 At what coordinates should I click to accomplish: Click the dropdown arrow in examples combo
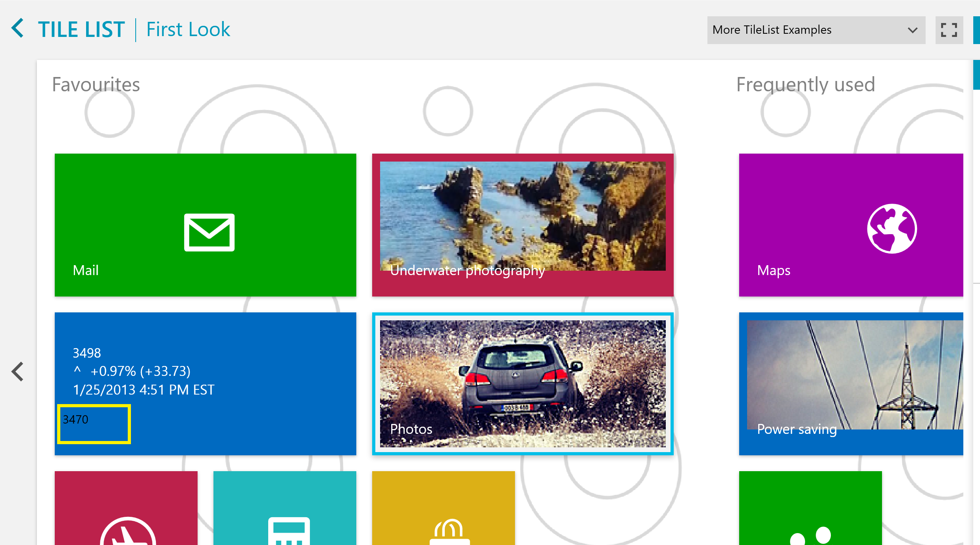point(912,30)
